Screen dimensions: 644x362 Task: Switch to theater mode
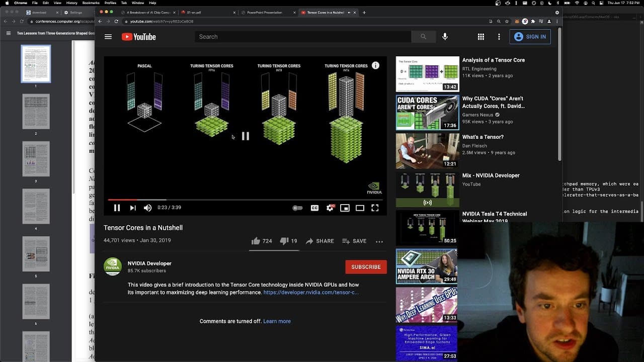pos(360,208)
